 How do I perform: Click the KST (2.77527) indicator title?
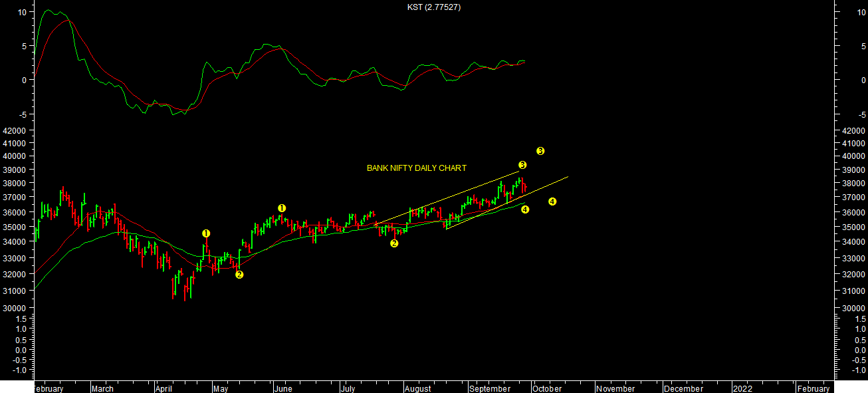[434, 7]
